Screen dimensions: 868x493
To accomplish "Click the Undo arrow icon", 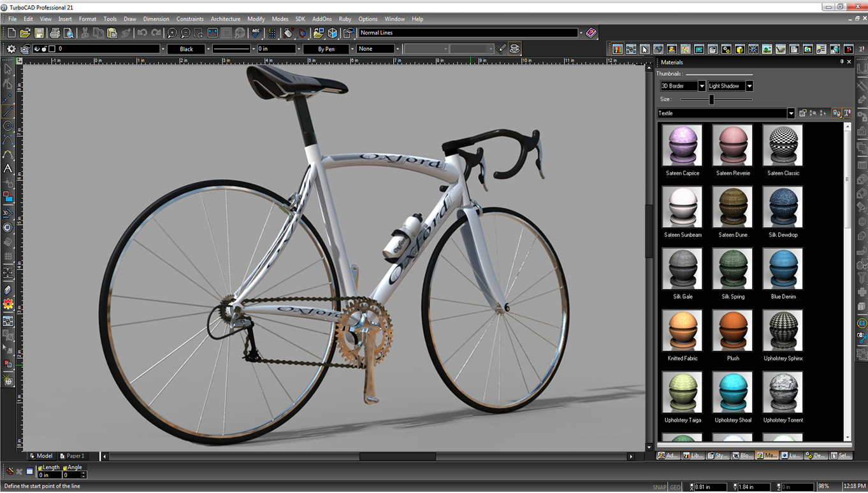I will 142,33.
